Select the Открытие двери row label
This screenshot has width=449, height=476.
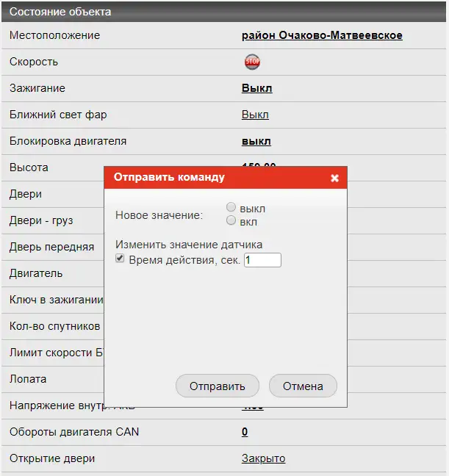point(52,458)
